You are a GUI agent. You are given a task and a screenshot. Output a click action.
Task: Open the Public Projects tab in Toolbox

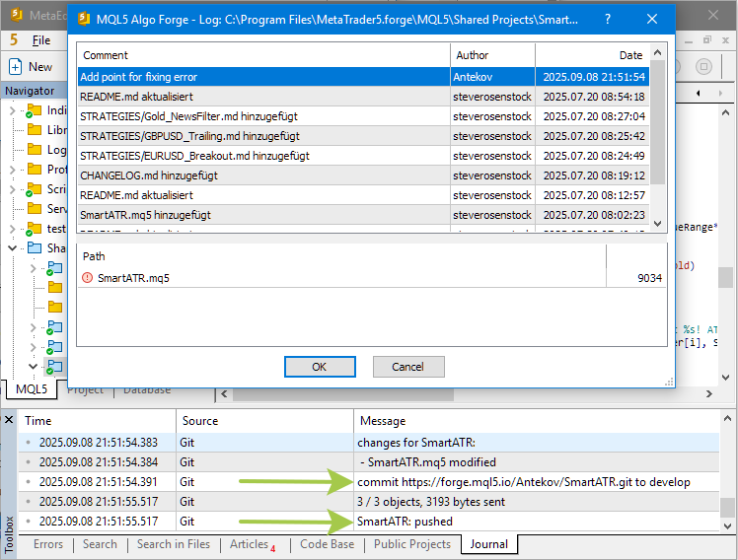tap(412, 544)
